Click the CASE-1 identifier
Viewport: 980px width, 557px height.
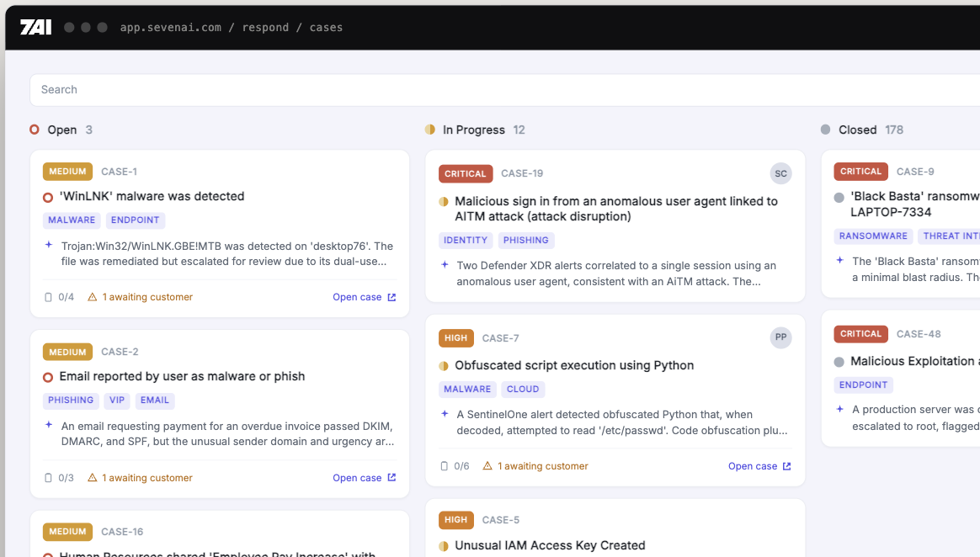point(119,172)
